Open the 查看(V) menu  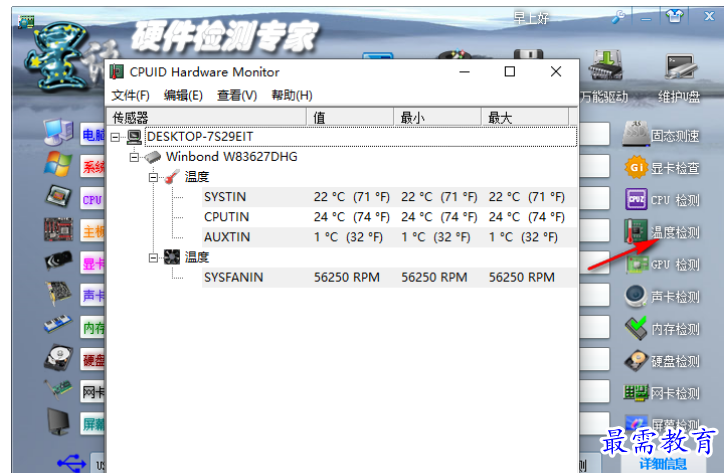coord(237,96)
